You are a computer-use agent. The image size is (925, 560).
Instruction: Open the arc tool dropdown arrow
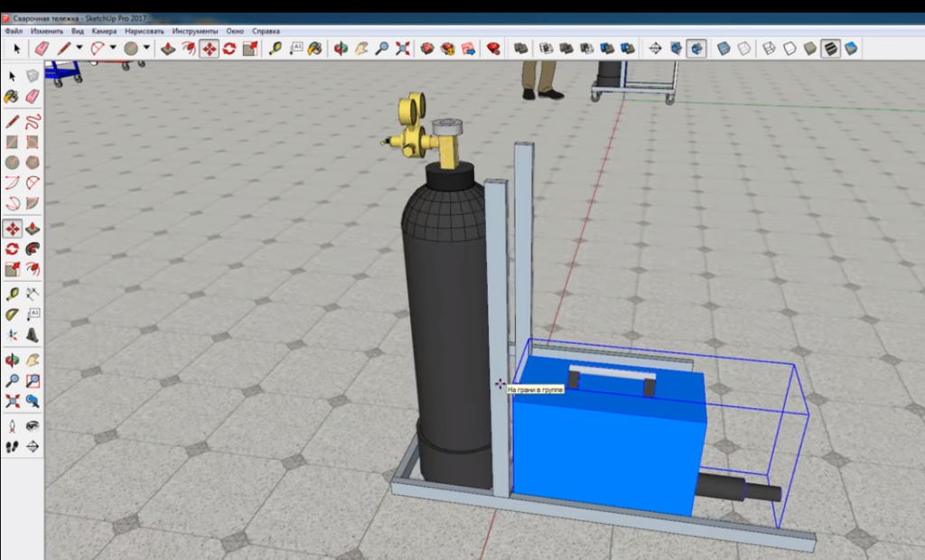(x=113, y=48)
